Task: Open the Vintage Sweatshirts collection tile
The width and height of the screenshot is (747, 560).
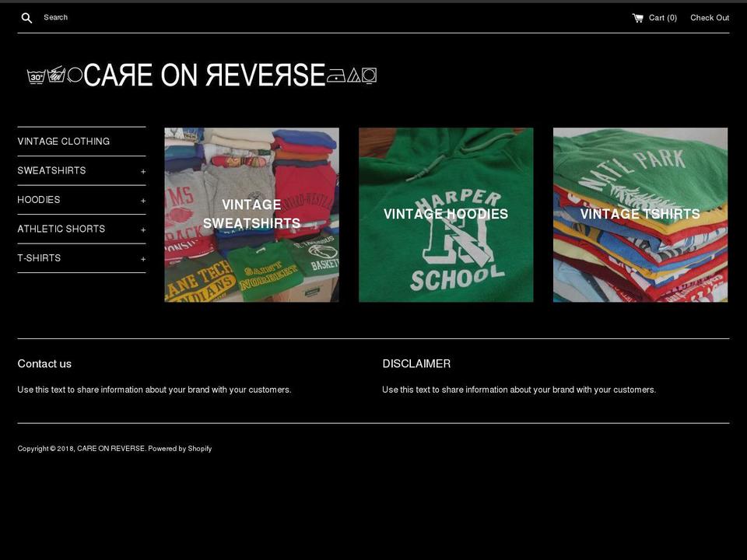Action: click(251, 215)
